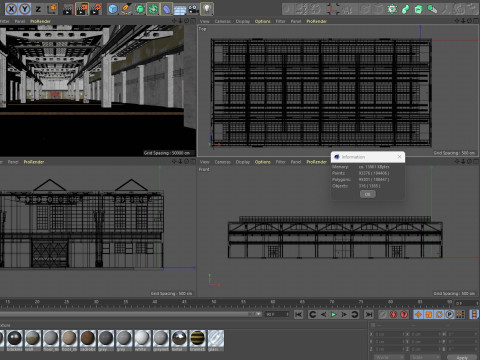
Task: Toggle Point level animation recording
Action: [460, 314]
